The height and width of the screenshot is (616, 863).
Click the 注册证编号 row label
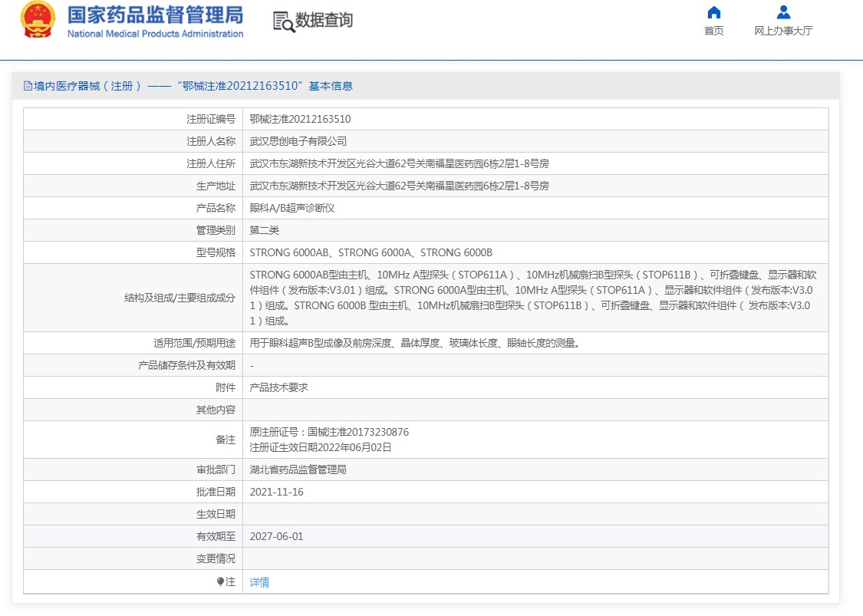[211, 119]
